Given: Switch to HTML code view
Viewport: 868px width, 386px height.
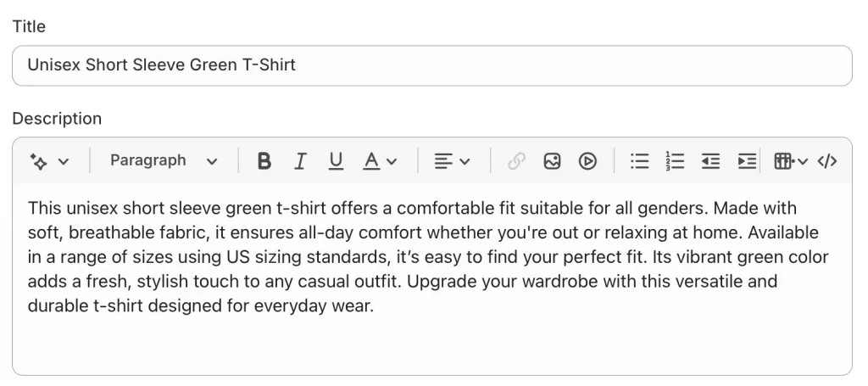Looking at the screenshot, I should click(827, 161).
